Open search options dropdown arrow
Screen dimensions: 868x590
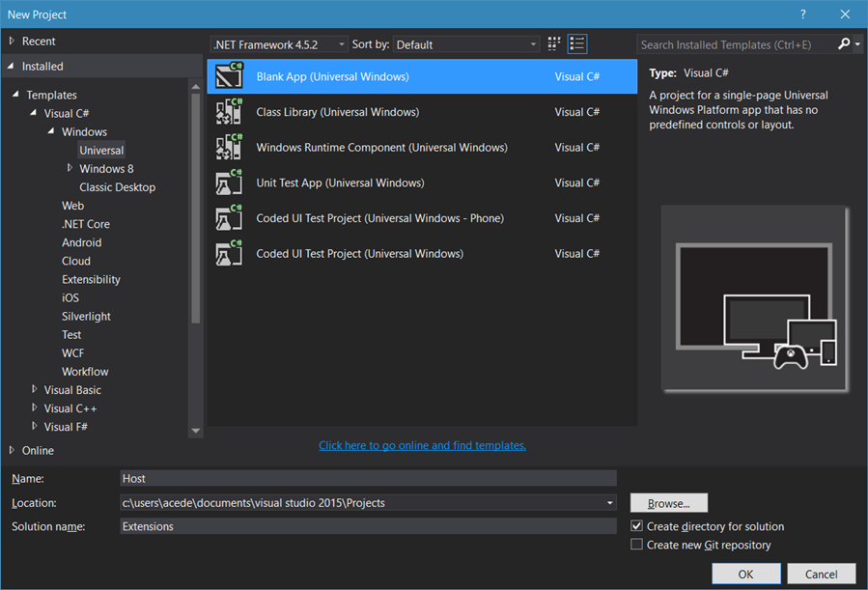[857, 43]
